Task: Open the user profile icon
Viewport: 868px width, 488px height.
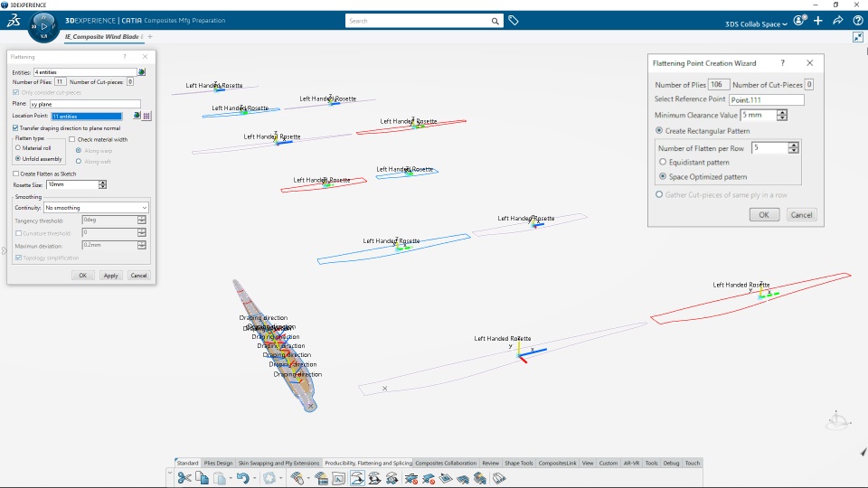Action: [800, 21]
